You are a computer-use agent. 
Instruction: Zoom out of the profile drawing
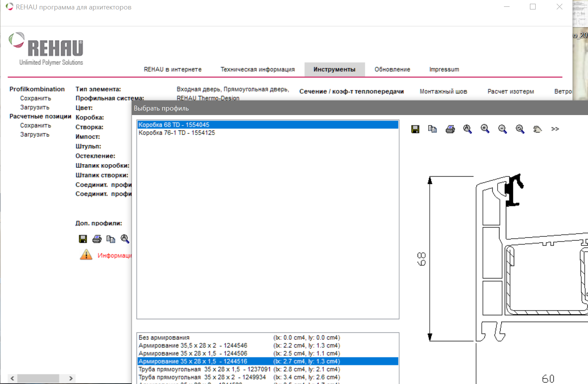click(x=502, y=129)
